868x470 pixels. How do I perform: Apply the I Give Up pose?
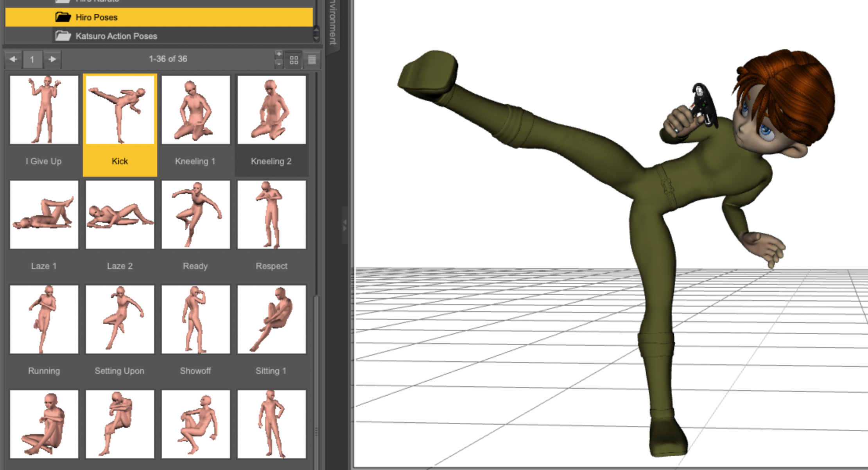tap(44, 110)
